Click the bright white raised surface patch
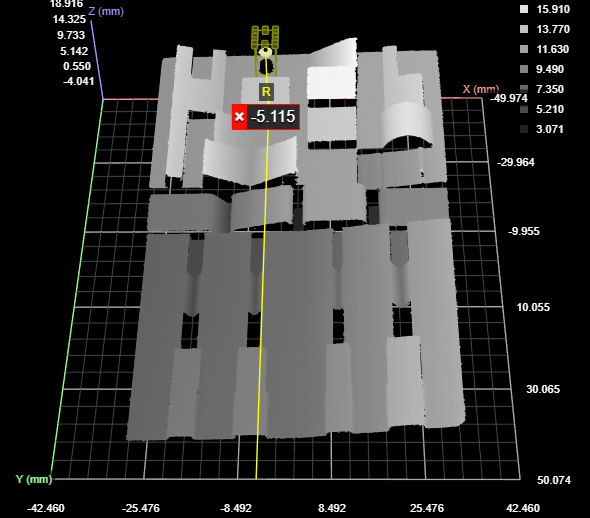 [x=331, y=82]
